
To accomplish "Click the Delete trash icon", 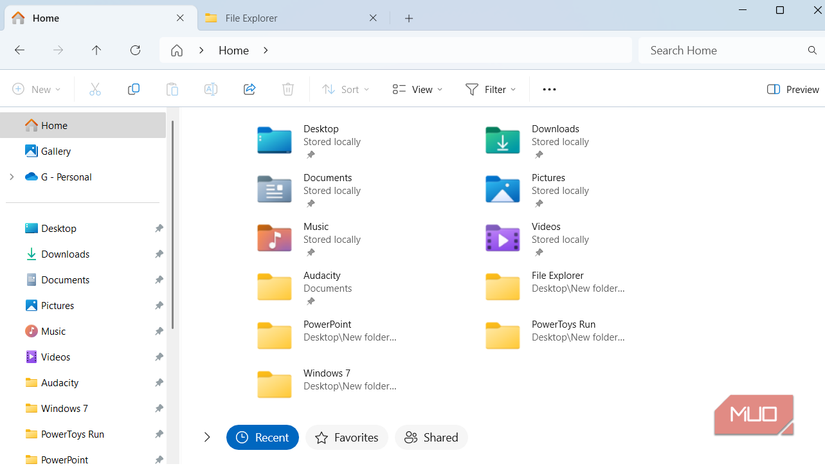I will pyautogui.click(x=288, y=89).
